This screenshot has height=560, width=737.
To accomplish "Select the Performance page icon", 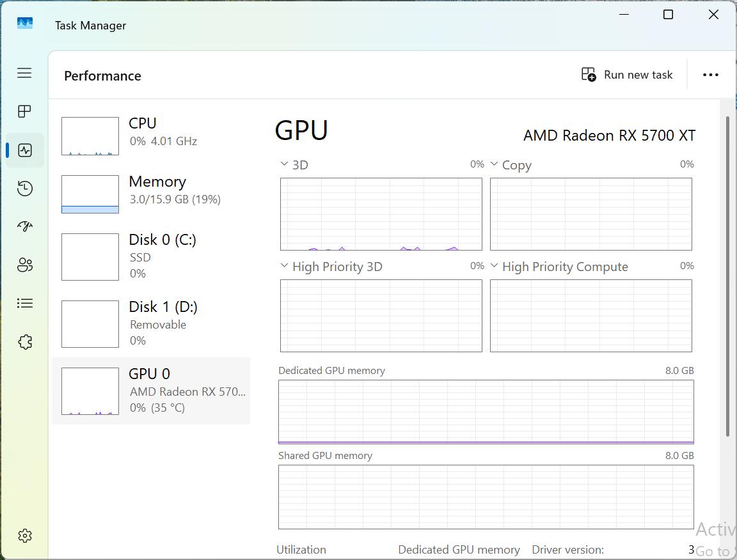I will [24, 150].
